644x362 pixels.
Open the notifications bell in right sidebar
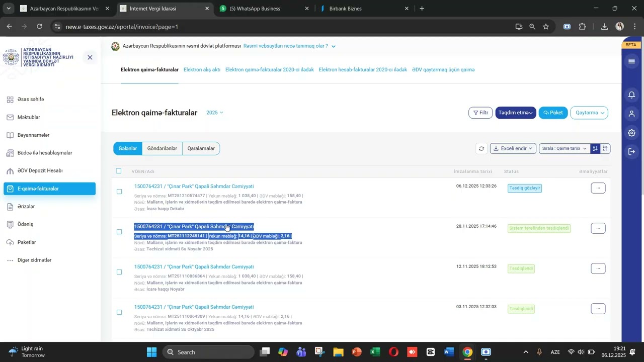(x=631, y=95)
